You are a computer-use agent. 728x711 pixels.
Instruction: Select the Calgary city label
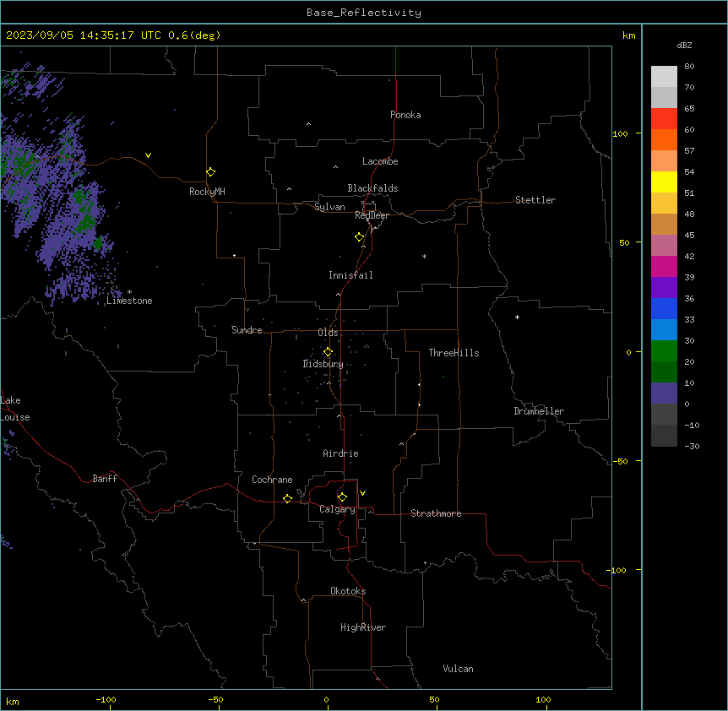pos(337,509)
